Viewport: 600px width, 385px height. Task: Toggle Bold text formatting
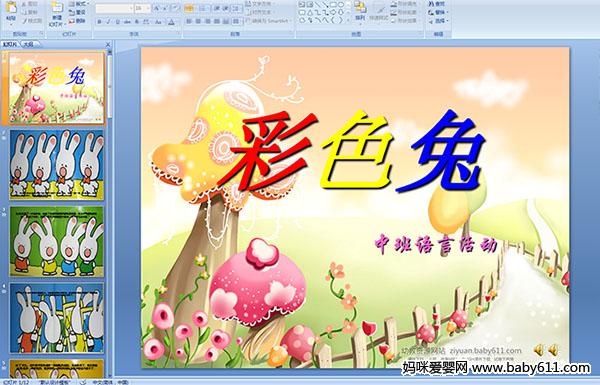(x=99, y=22)
